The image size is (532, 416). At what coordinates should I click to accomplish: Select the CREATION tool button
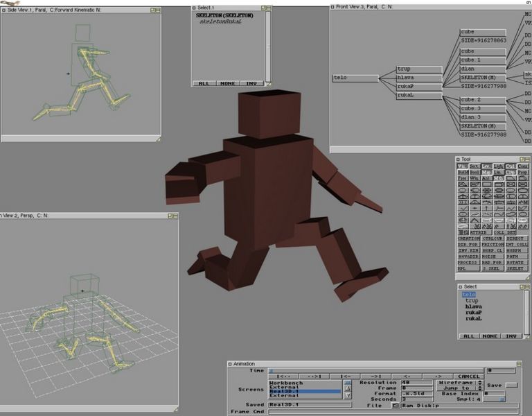pos(468,239)
